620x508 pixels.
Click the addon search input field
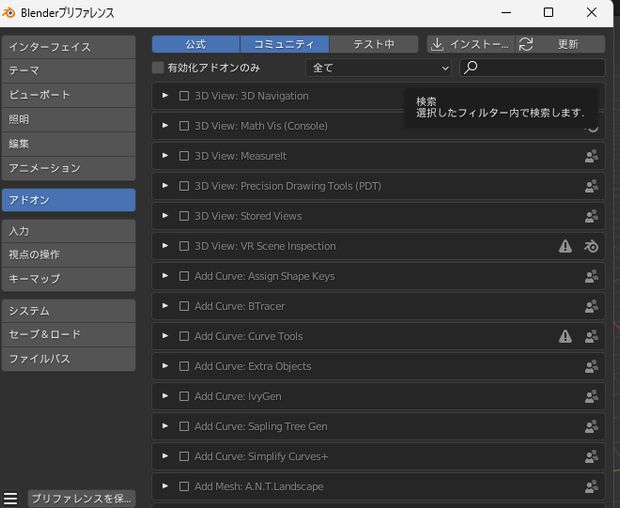pyautogui.click(x=532, y=68)
